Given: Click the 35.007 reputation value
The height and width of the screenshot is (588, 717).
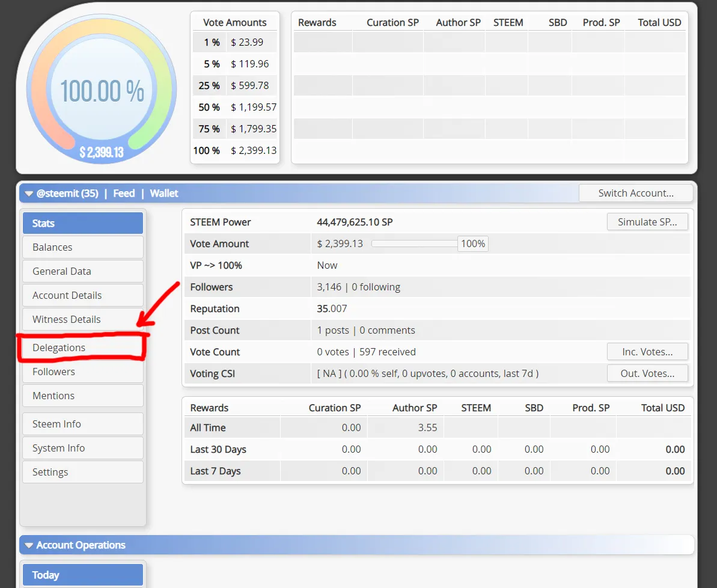Looking at the screenshot, I should (x=332, y=309).
